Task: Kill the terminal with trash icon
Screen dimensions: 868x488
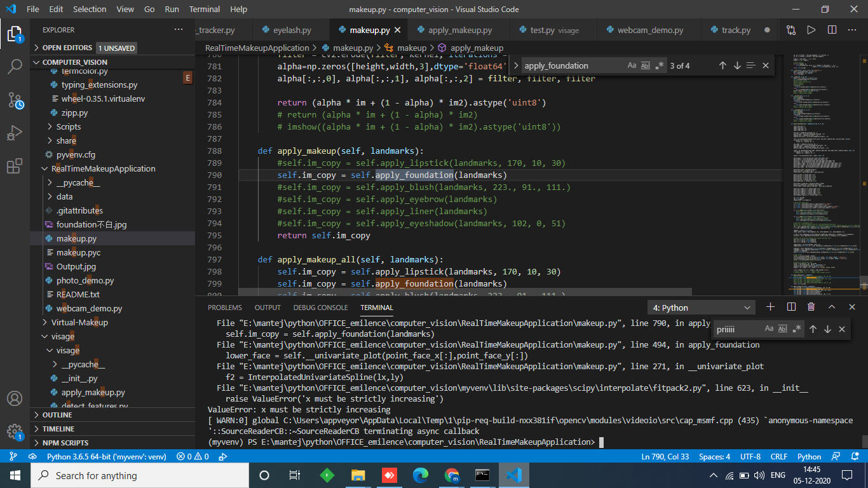Action: 811,307
